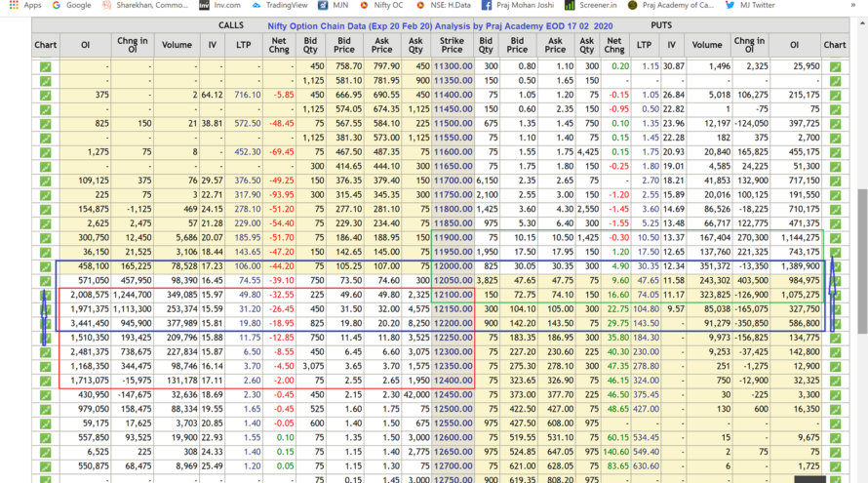Open puts chart icon for strike 12600.00
Screen dimensions: 868x483
coord(835,438)
